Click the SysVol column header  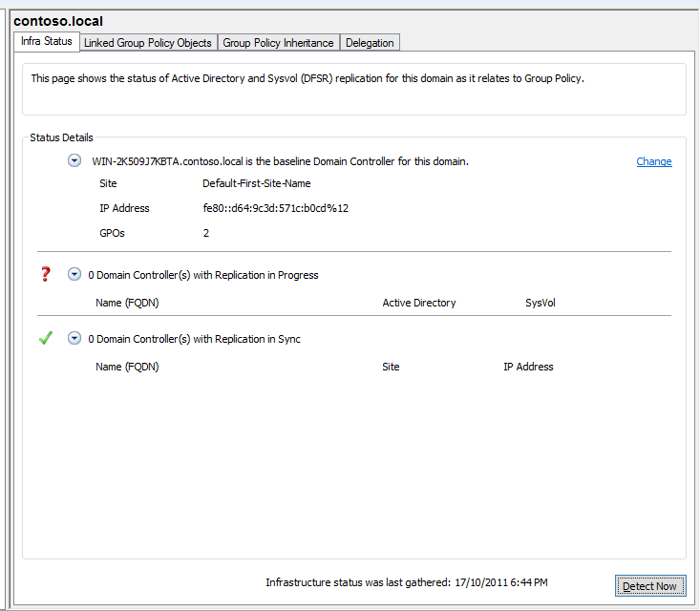540,303
